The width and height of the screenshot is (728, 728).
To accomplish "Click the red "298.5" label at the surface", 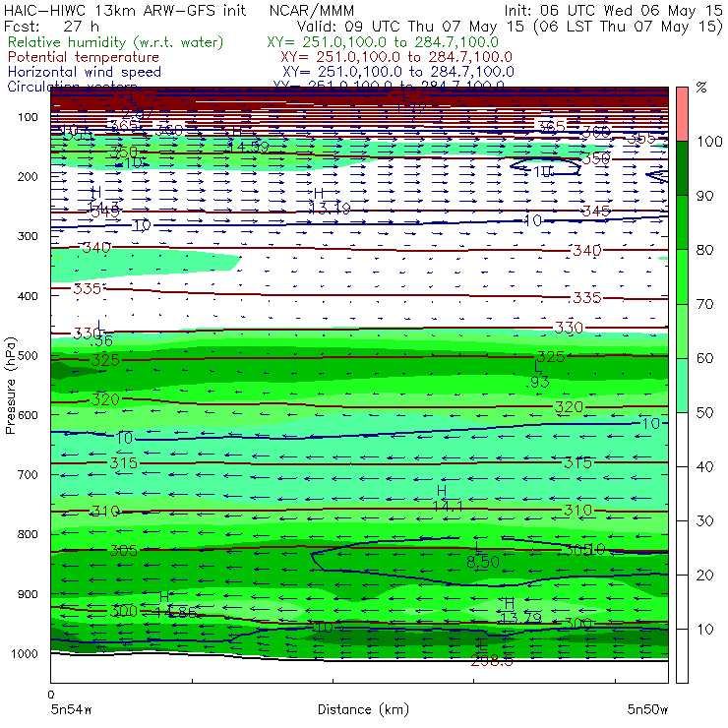I will coord(492,661).
